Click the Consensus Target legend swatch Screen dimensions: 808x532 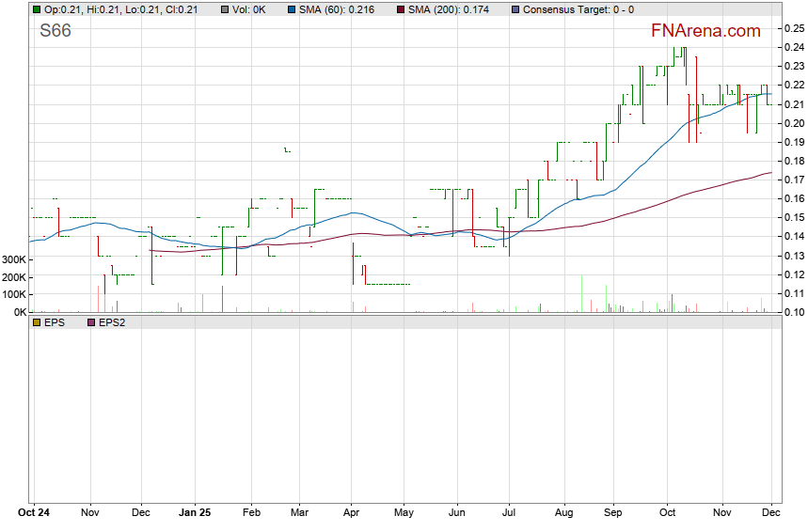515,9
